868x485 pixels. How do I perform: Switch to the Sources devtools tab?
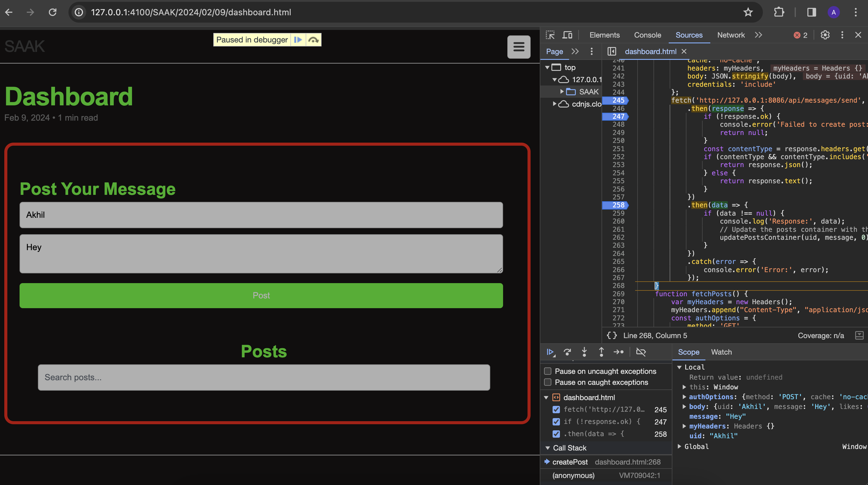(688, 35)
